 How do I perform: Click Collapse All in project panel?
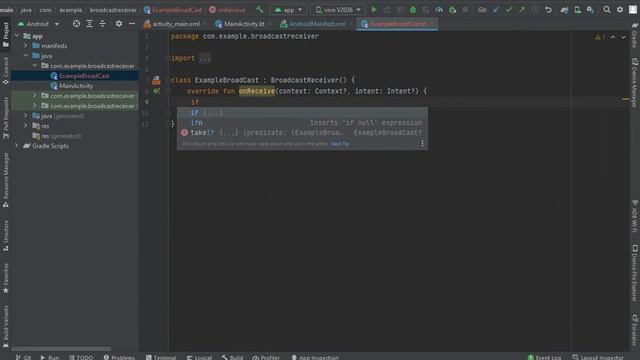102,24
